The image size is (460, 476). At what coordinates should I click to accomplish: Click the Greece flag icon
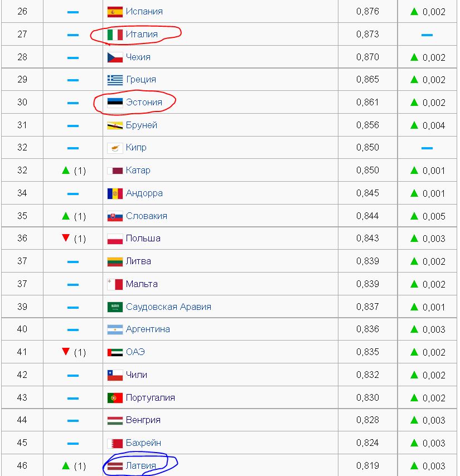pyautogui.click(x=115, y=80)
